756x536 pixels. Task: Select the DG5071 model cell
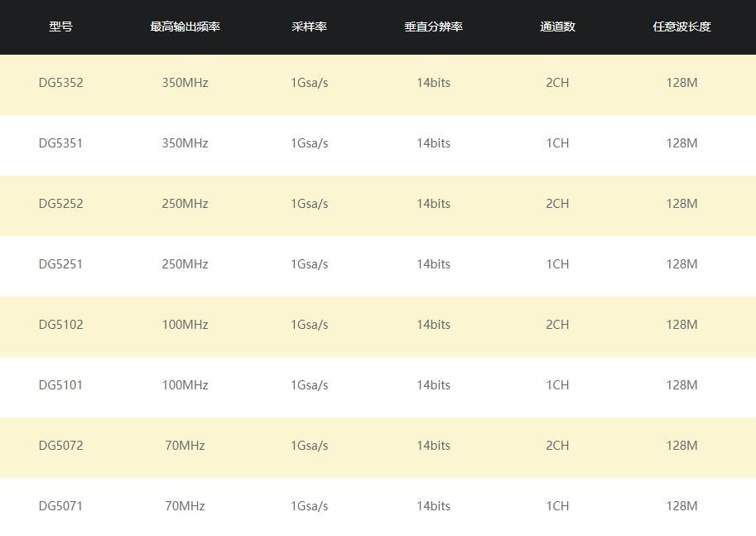(60, 505)
